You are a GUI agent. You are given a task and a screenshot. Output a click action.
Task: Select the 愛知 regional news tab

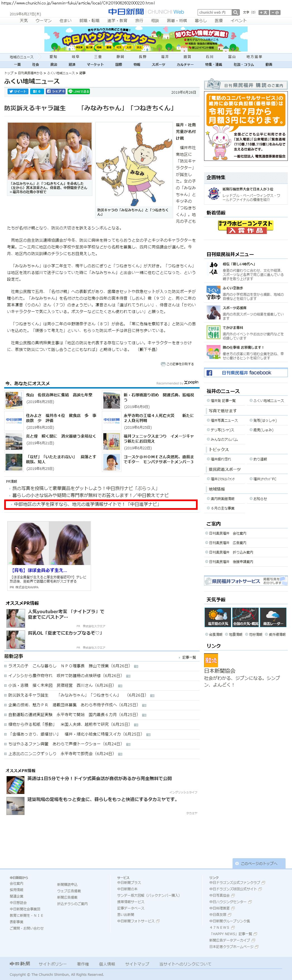click(53, 57)
